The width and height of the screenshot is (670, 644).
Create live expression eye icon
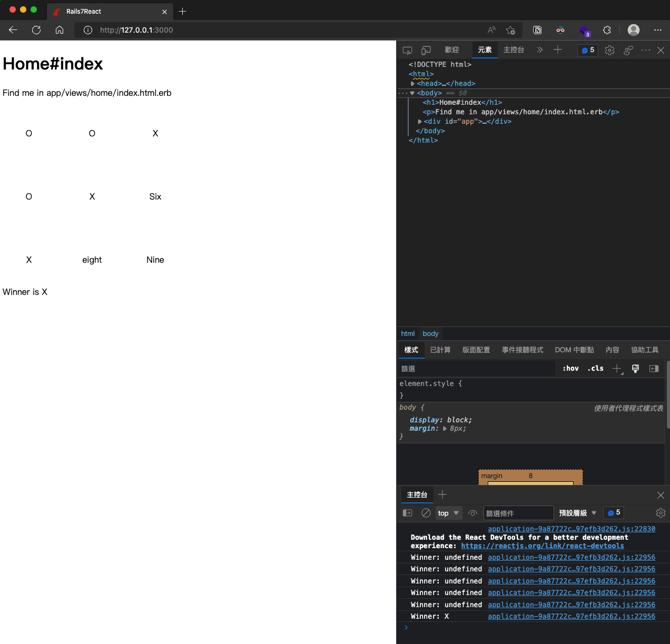[472, 513]
